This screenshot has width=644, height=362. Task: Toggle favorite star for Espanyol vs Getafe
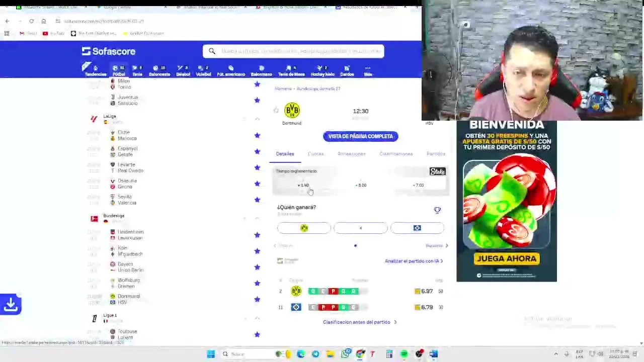point(257,151)
